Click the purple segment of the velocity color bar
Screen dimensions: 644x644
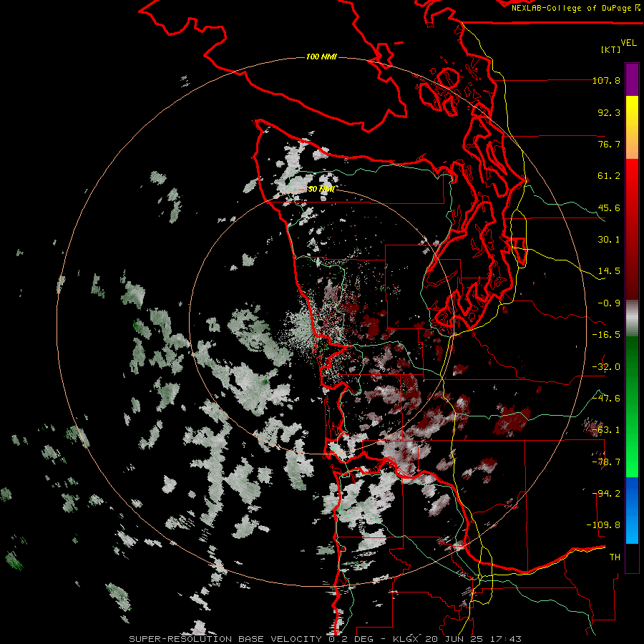click(x=632, y=79)
